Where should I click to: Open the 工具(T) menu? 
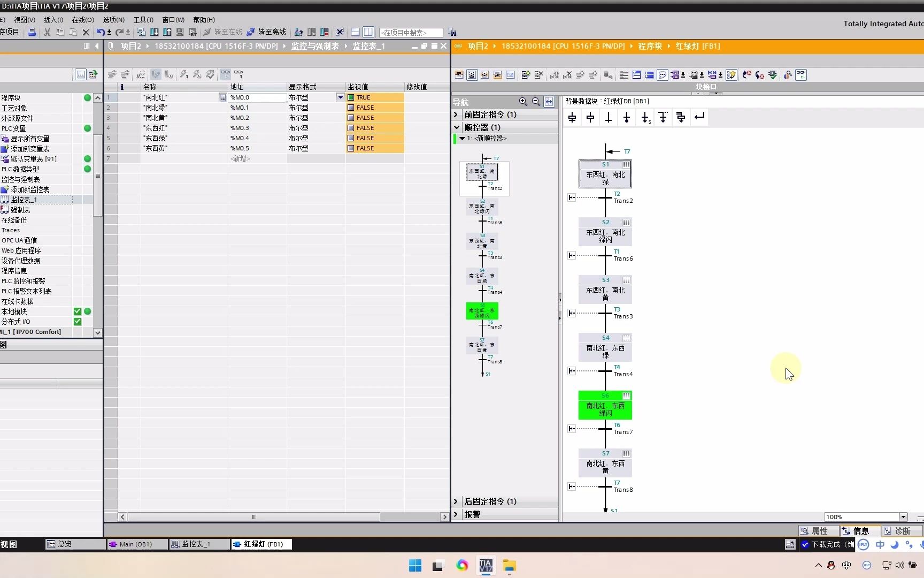click(143, 20)
